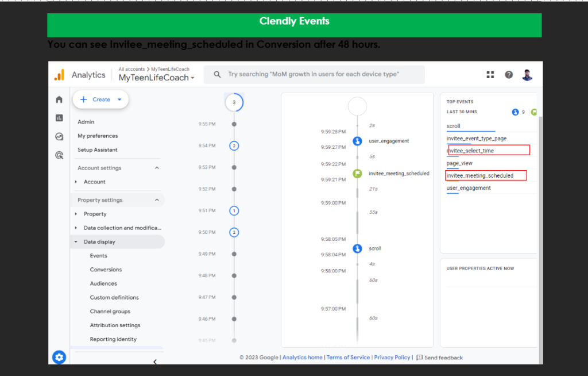Click the Send feedback link text

pos(443,358)
